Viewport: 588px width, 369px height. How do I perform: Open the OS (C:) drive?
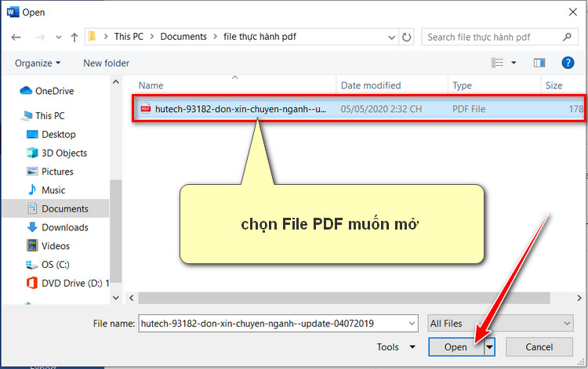55,265
